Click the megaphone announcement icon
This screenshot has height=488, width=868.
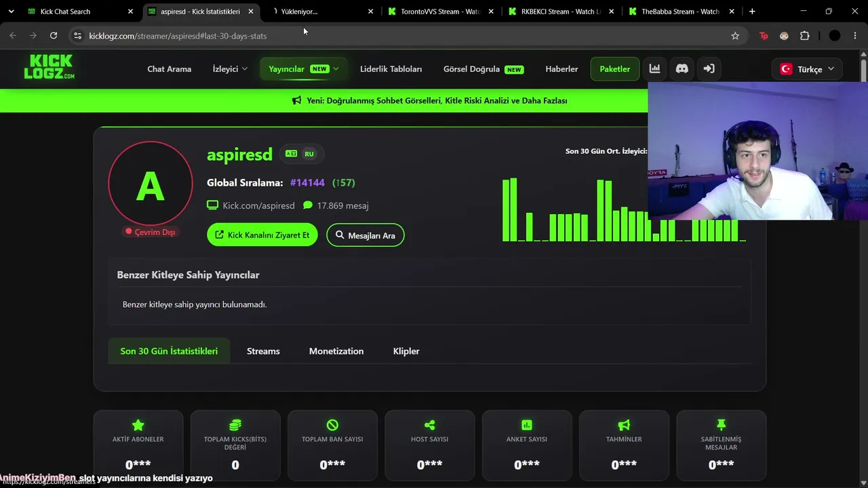pyautogui.click(x=296, y=100)
